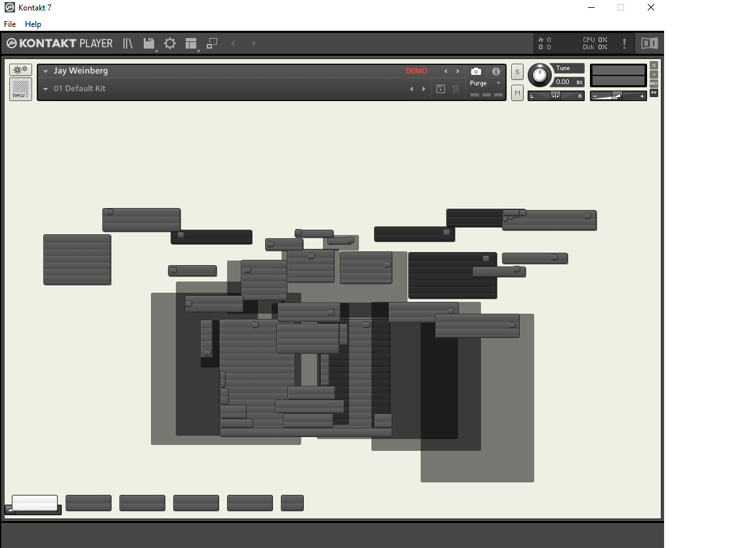Click the save disk icon in toolbar
The height and width of the screenshot is (548, 756).
(x=149, y=44)
